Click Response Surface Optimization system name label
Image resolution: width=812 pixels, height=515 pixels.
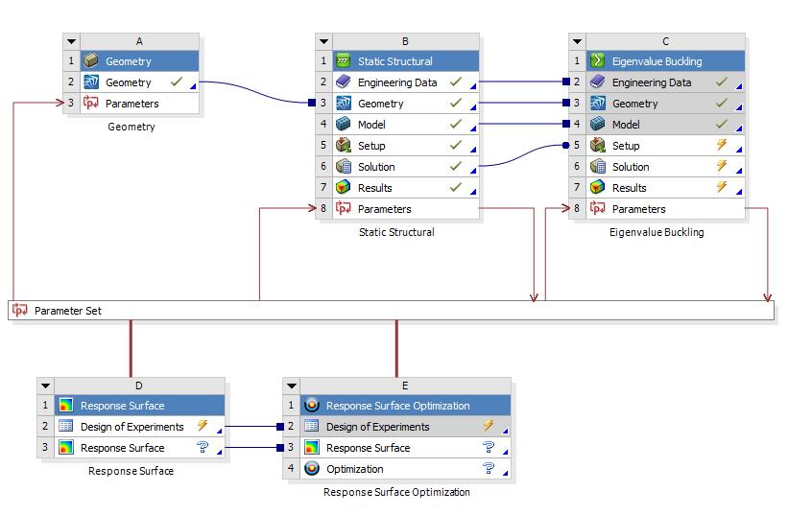[x=396, y=492]
